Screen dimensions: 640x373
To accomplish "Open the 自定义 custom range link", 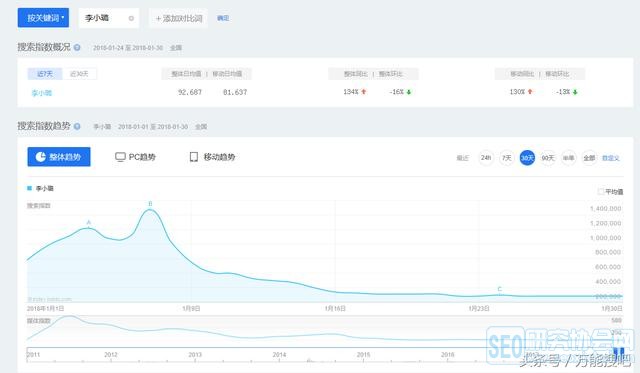I will click(x=611, y=158).
